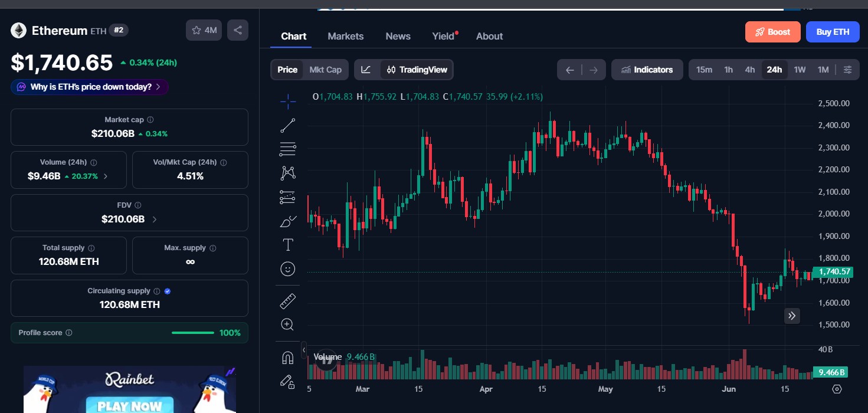The height and width of the screenshot is (413, 868).
Task: Set chart interval to 1M
Action: 823,70
